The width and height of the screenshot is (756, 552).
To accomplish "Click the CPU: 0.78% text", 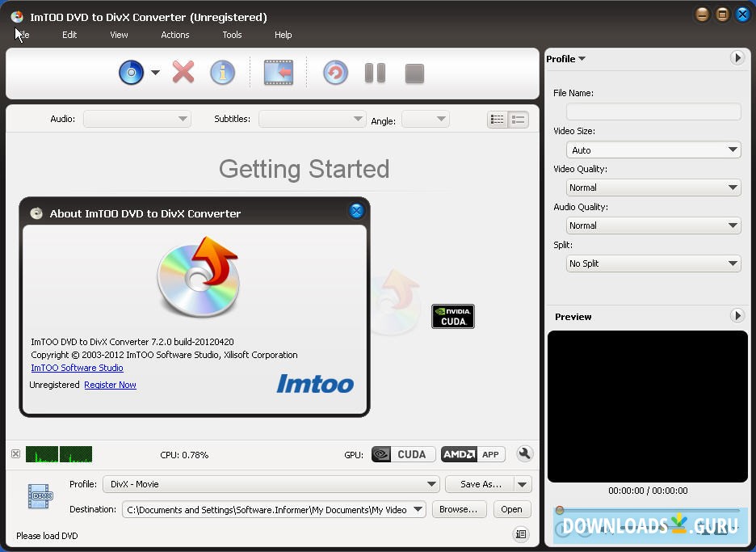I will tap(184, 454).
